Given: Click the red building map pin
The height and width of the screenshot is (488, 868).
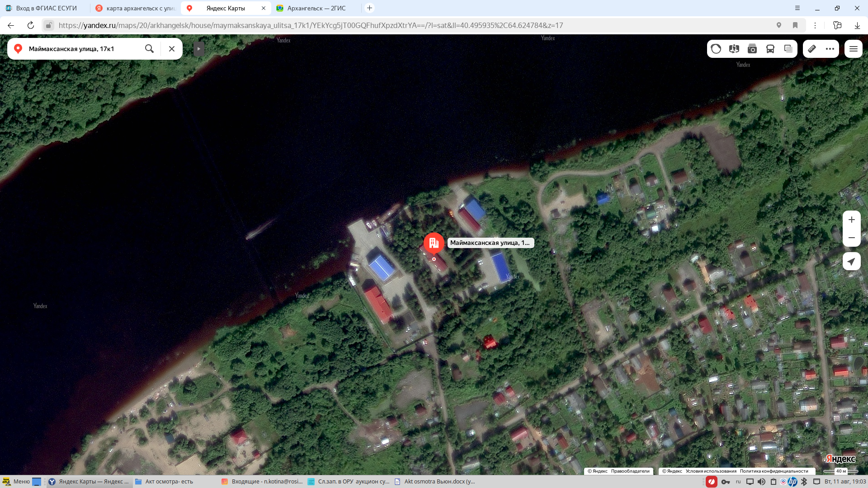Looking at the screenshot, I should [x=434, y=244].
